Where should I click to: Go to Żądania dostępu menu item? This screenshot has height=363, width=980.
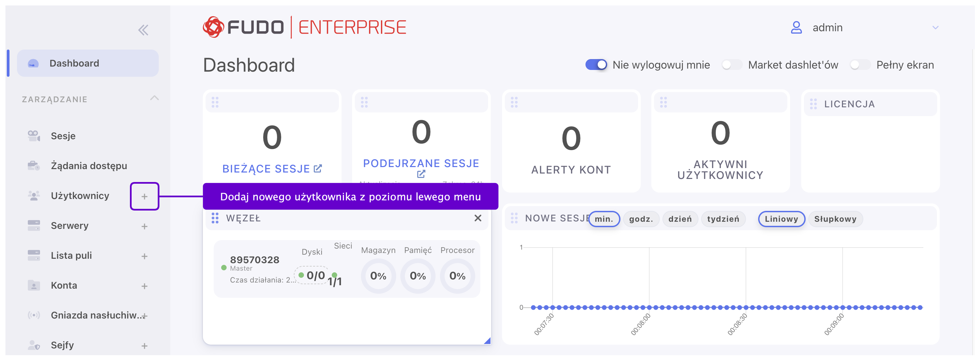(x=89, y=166)
